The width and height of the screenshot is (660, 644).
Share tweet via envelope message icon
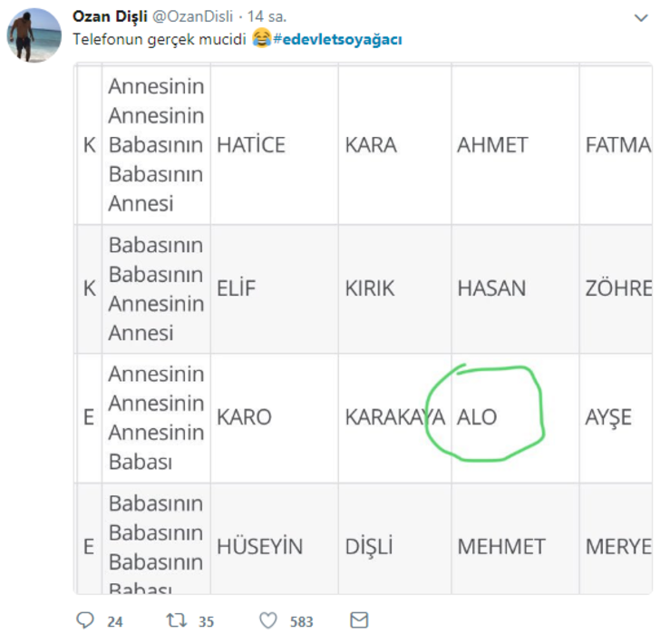pos(359,620)
